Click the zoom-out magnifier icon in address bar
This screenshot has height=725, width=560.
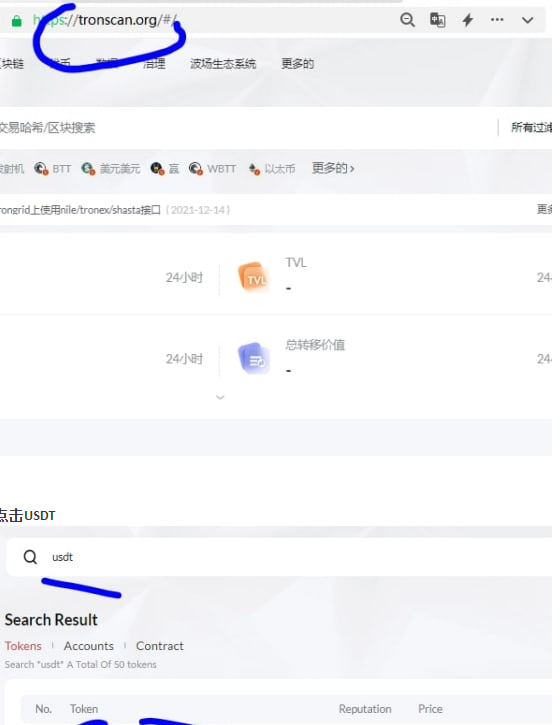(407, 20)
